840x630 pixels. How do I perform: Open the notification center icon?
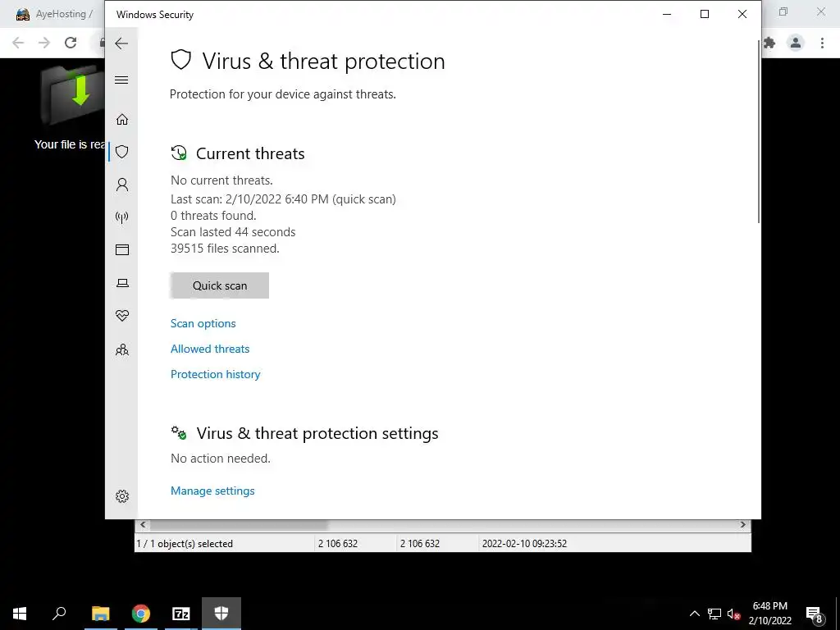point(815,614)
